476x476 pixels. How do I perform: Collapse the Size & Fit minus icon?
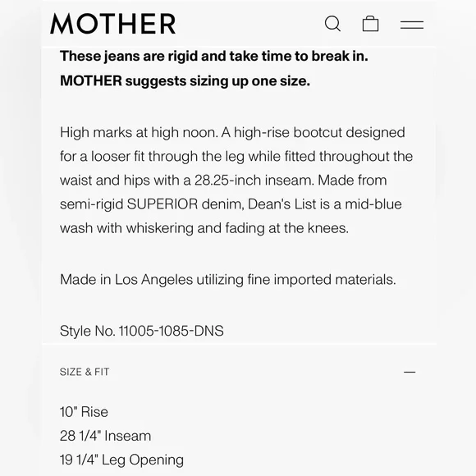[410, 372]
